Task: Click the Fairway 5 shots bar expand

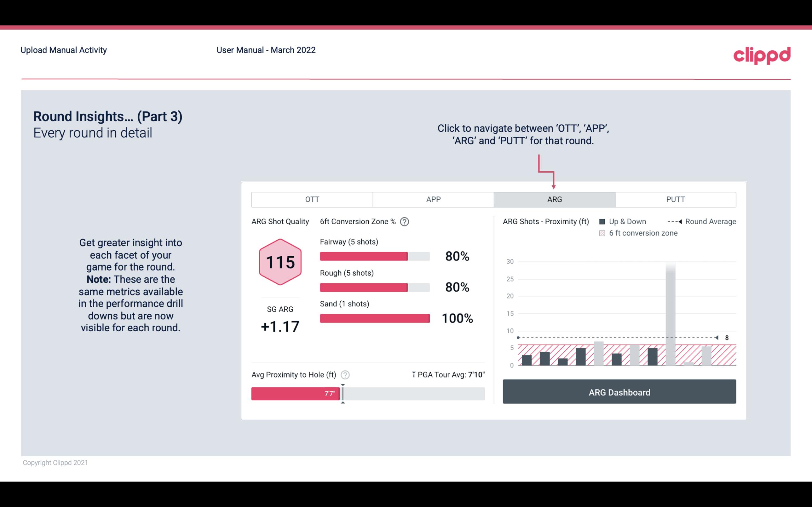Action: click(374, 256)
